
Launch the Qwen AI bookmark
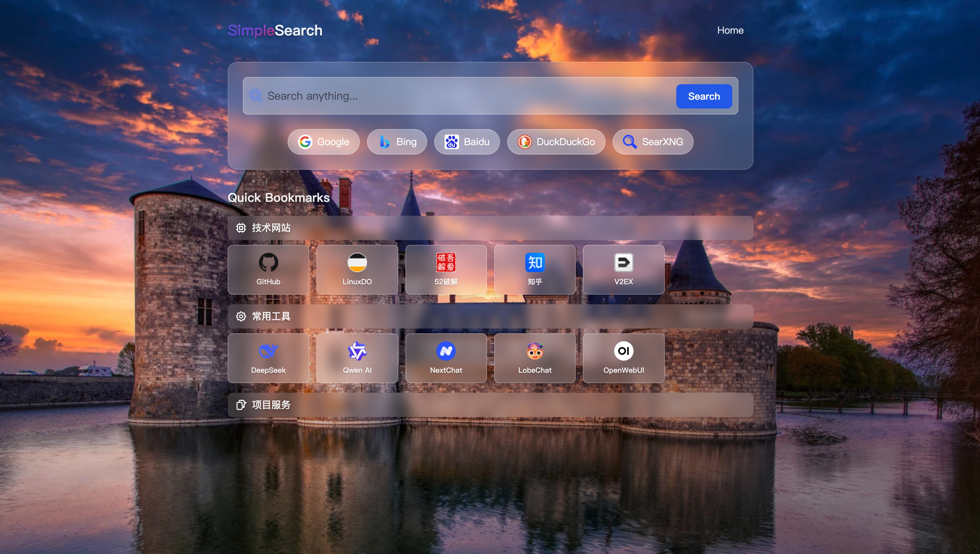357,358
